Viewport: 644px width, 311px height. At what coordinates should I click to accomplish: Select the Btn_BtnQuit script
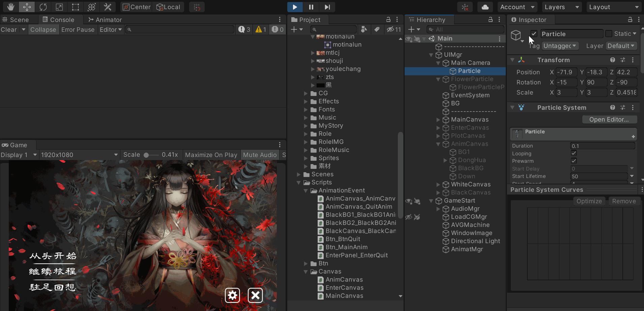coord(343,239)
